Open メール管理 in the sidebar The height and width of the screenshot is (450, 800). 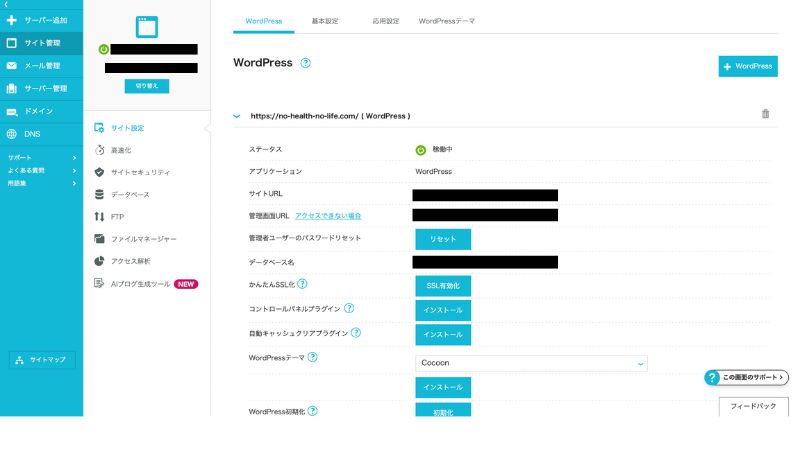[x=41, y=66]
